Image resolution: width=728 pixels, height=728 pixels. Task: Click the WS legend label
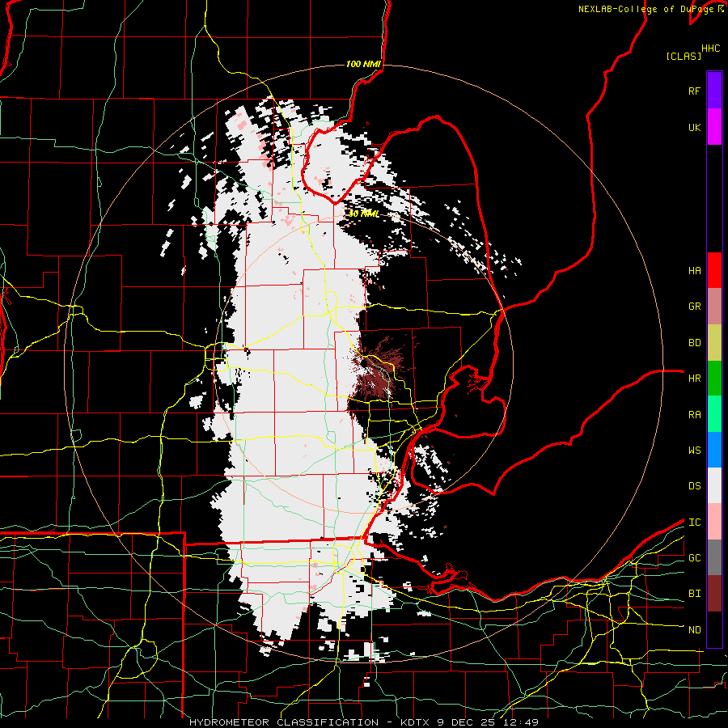pos(694,451)
